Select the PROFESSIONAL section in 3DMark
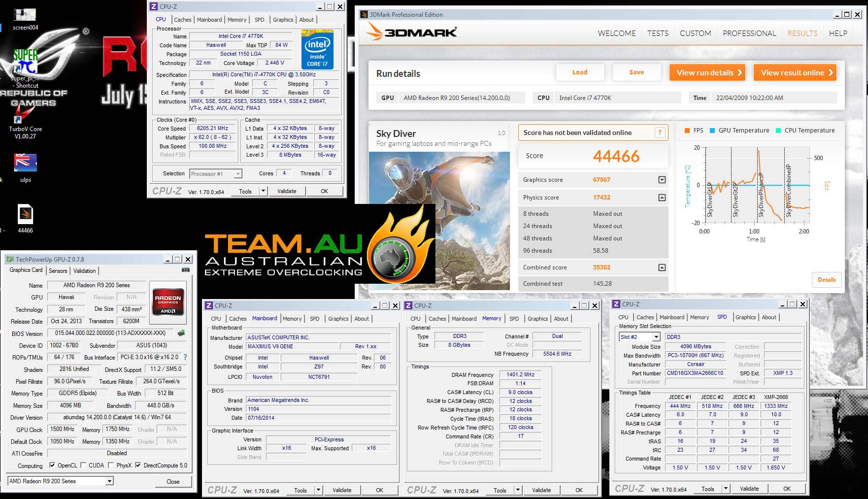 coord(749,33)
